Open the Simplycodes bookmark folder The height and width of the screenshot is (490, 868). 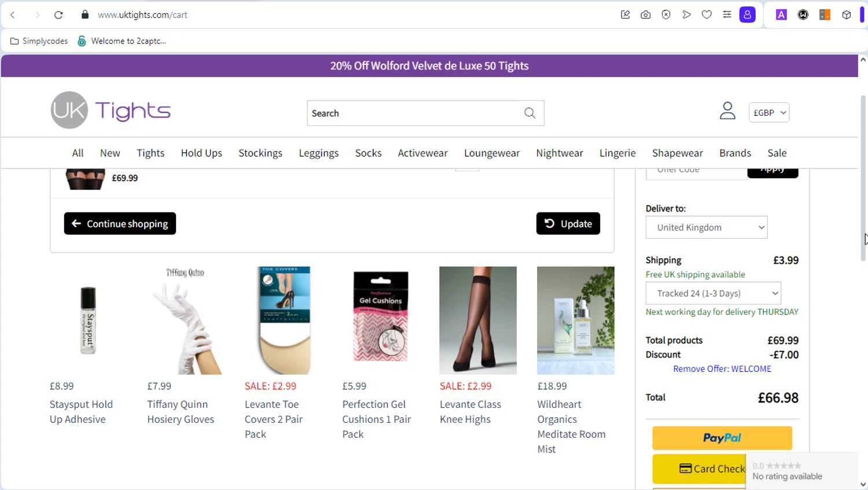39,41
